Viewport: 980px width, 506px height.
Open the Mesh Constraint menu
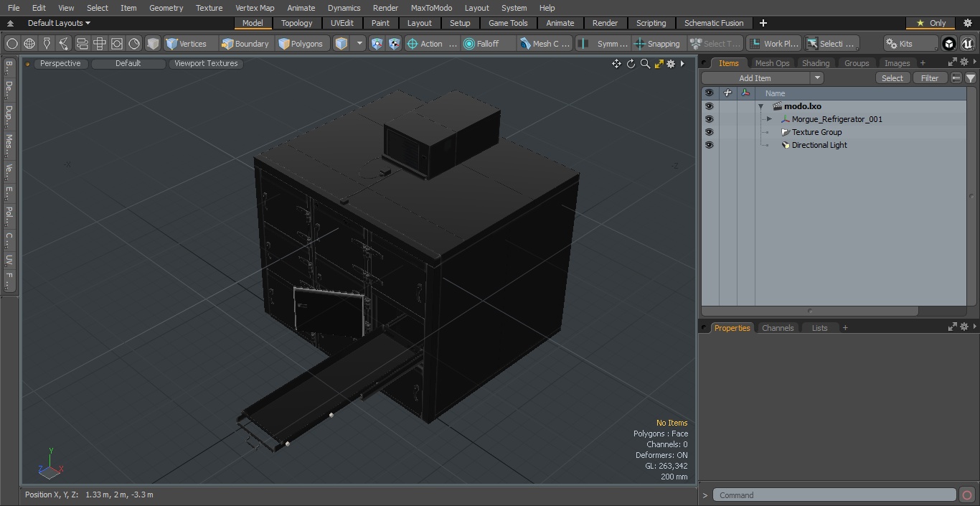point(545,44)
